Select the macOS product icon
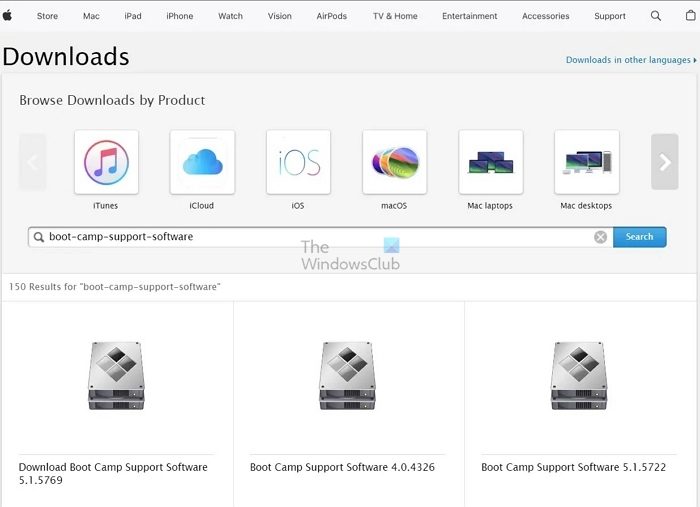This screenshot has width=700, height=507. click(395, 162)
